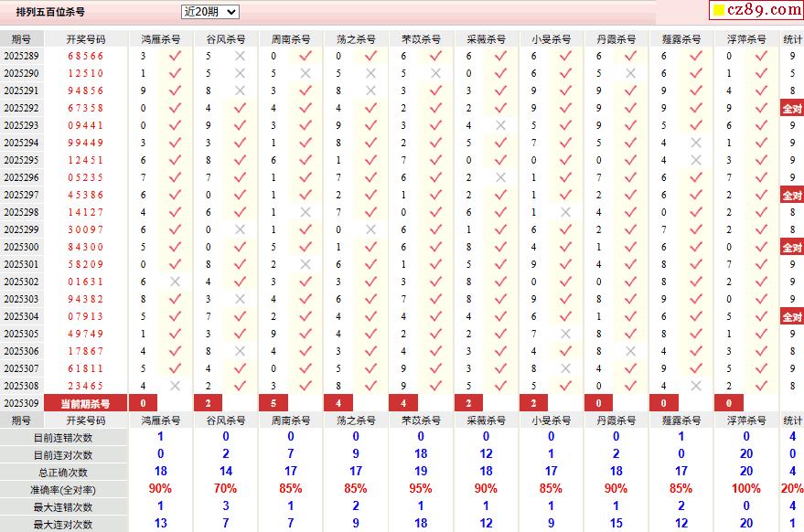Click the 全对 badge in row 2025300
The width and height of the screenshot is (804, 532).
(792, 247)
